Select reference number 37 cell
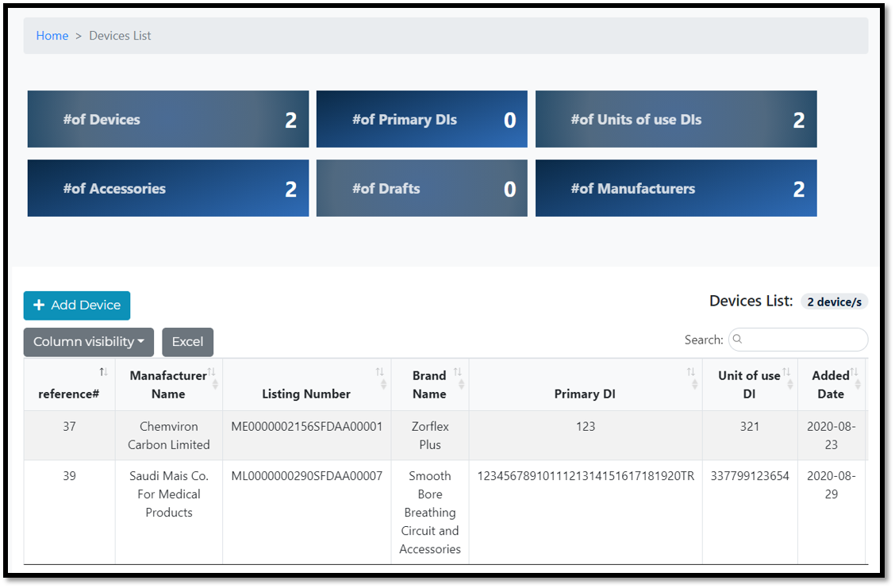895x588 pixels. 69,436
